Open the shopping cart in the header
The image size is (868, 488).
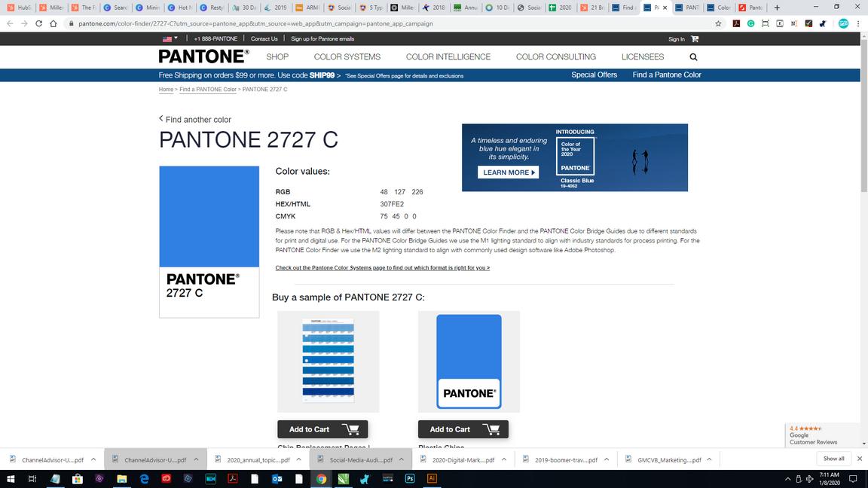(x=695, y=38)
